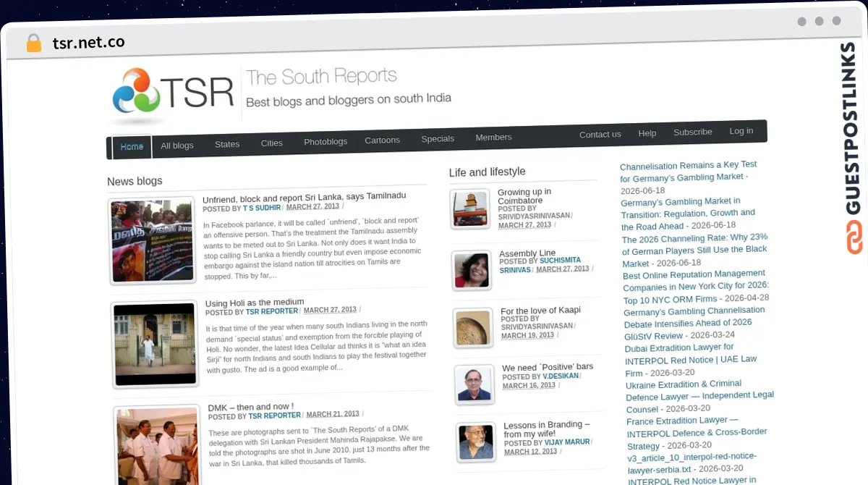Open the Cartoons menu item
The height and width of the screenshot is (485, 868).
(x=383, y=140)
